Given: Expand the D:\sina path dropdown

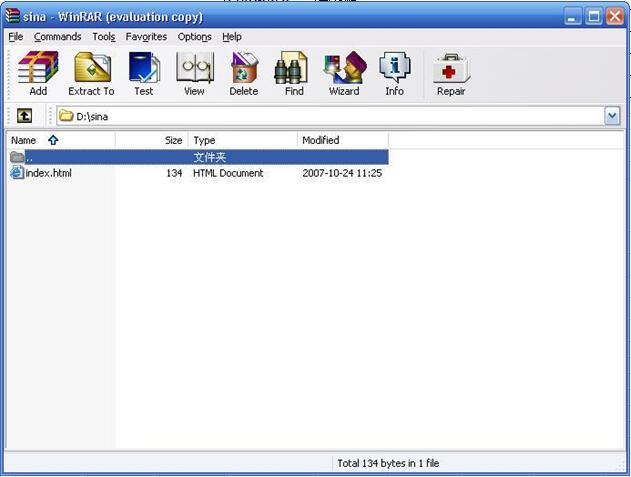Looking at the screenshot, I should tap(612, 116).
